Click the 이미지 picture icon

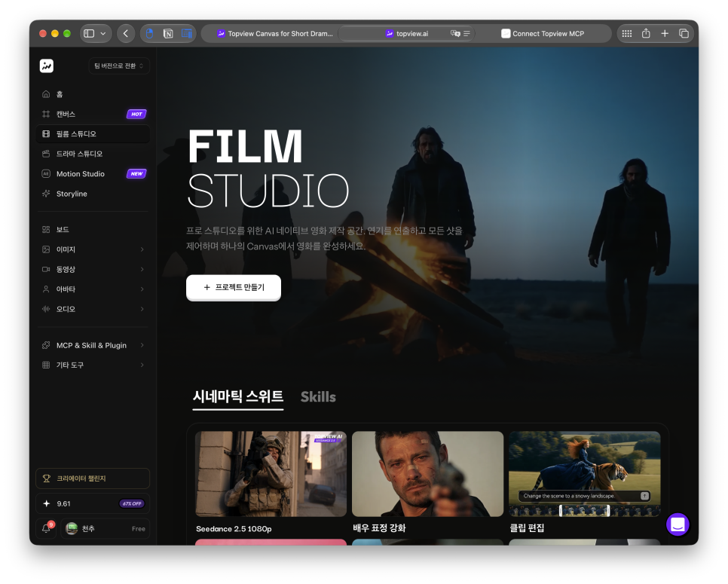click(46, 249)
